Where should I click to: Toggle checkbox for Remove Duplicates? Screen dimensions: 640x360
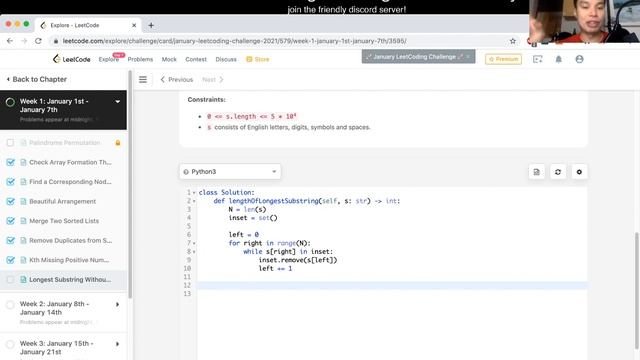[x=11, y=241]
